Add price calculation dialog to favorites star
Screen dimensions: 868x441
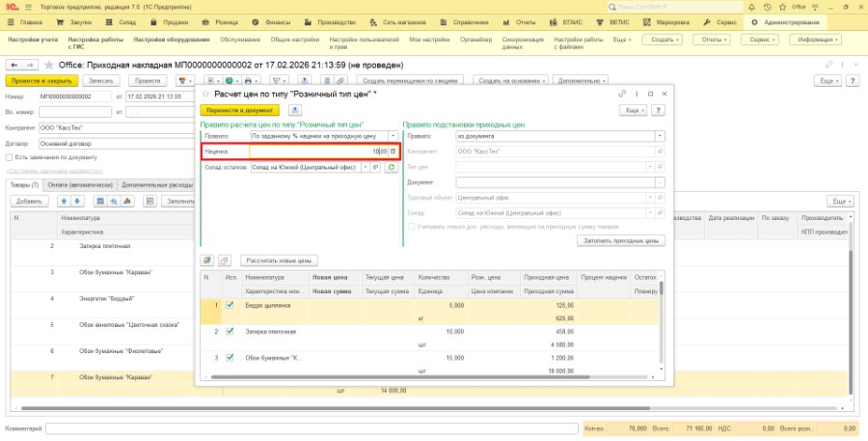(x=206, y=95)
